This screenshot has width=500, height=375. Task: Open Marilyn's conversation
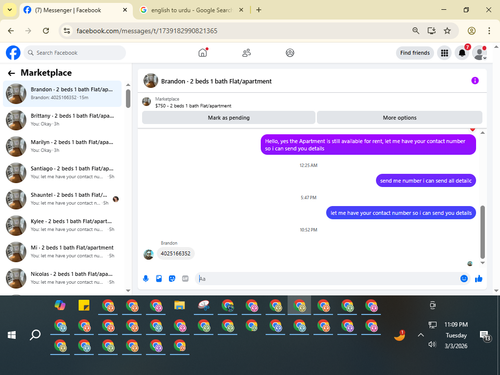[62, 146]
